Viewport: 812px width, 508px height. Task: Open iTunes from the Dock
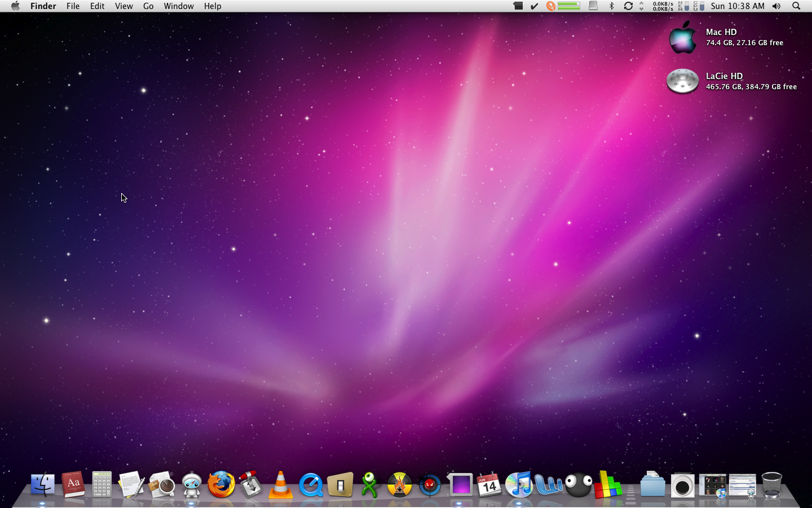[x=518, y=485]
